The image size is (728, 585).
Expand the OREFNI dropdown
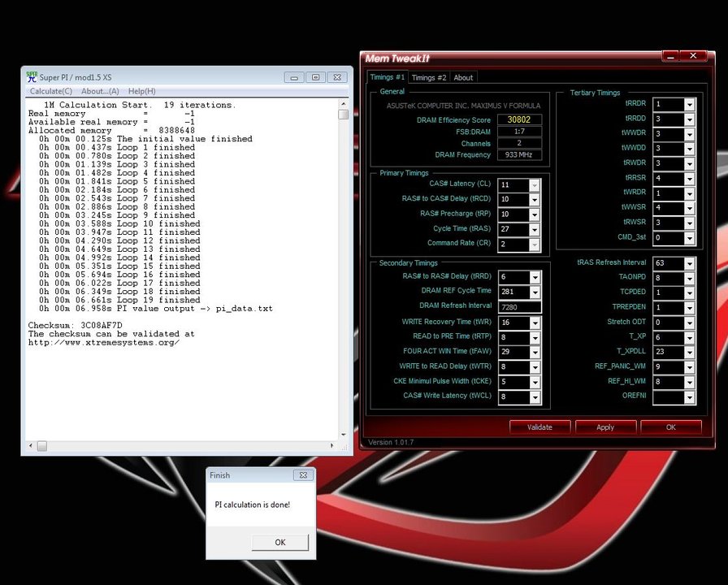(x=690, y=397)
